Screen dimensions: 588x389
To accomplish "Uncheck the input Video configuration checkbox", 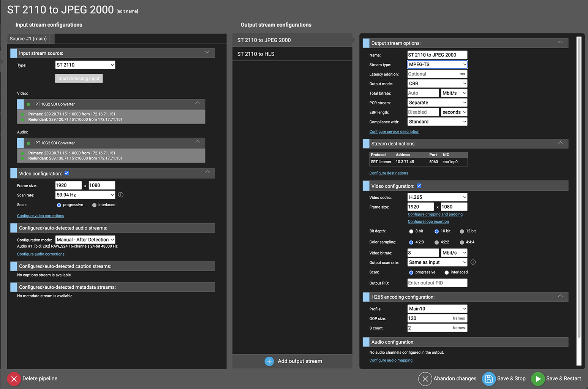I will [x=67, y=173].
